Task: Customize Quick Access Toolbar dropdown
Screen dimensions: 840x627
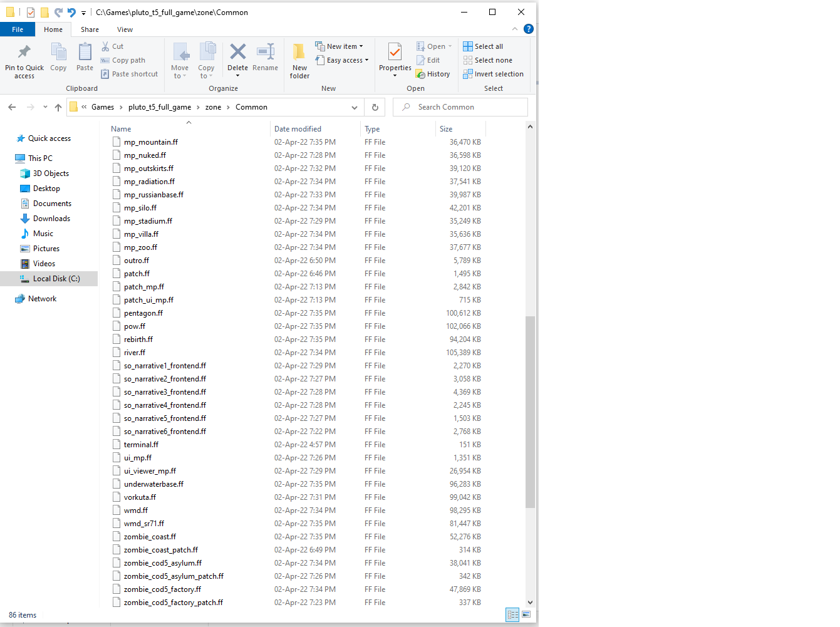Action: tap(83, 13)
